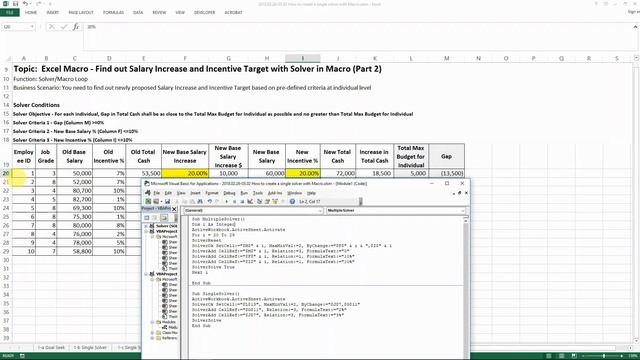Click the Reset stop icon in the VBA toolbar

(x=242, y=201)
